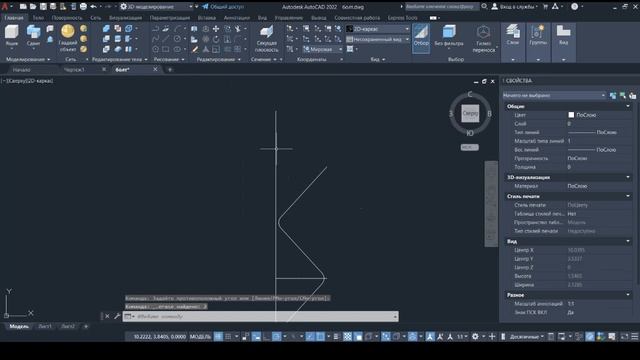The height and width of the screenshot is (360, 640).
Task: Click the Smooth object (Гладкий объект) icon
Action: pyautogui.click(x=68, y=32)
